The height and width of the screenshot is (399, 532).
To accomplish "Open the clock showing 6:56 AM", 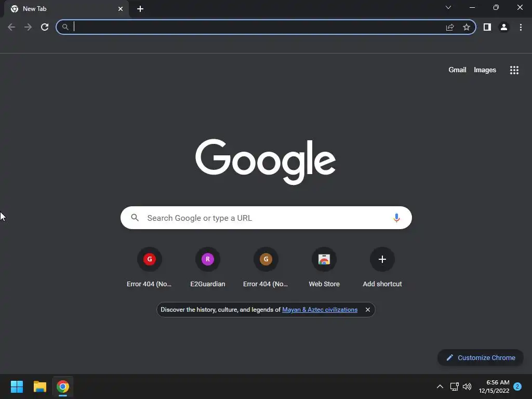I will pos(494,387).
